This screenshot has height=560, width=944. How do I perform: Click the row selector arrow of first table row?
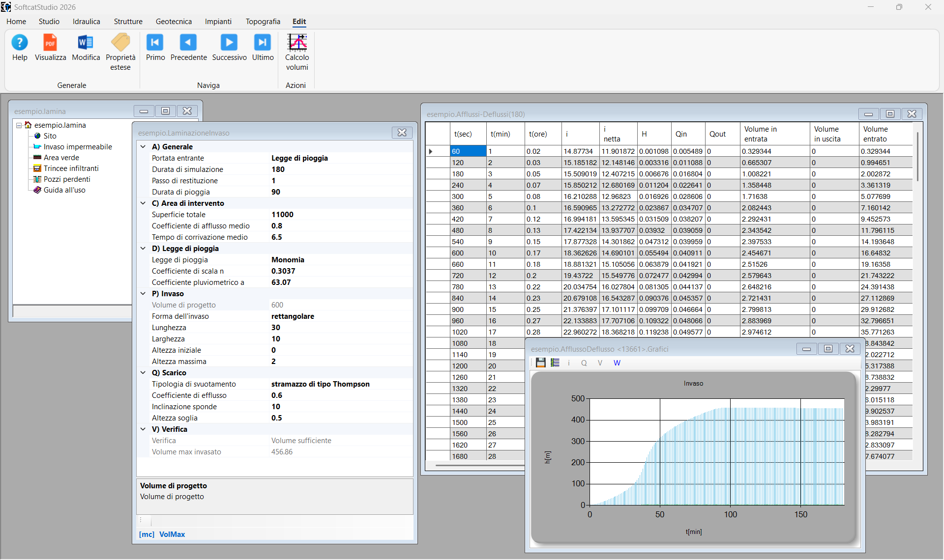tap(437, 151)
